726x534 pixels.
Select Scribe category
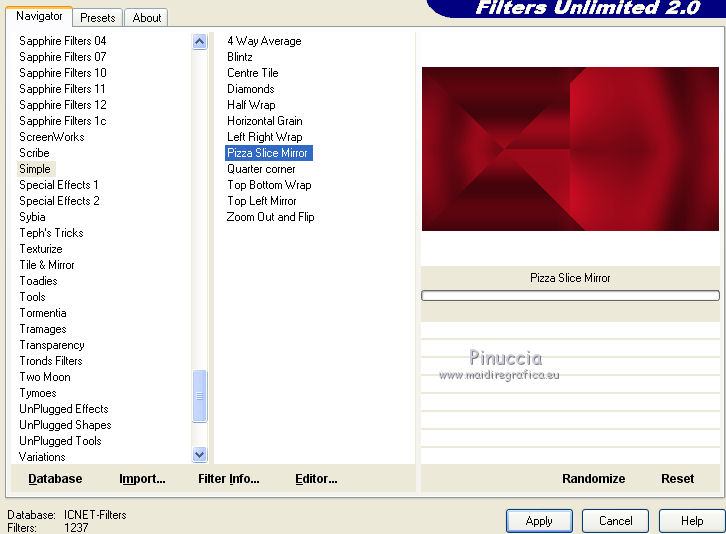point(34,153)
